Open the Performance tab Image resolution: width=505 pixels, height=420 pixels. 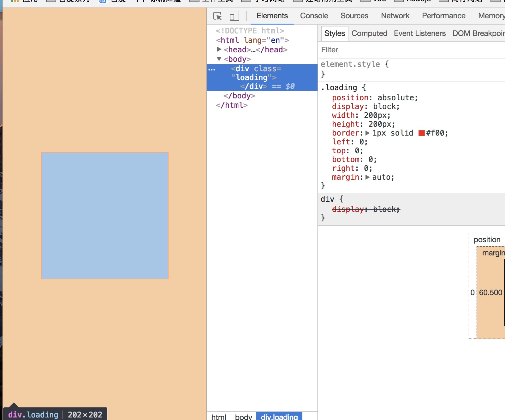(x=443, y=16)
